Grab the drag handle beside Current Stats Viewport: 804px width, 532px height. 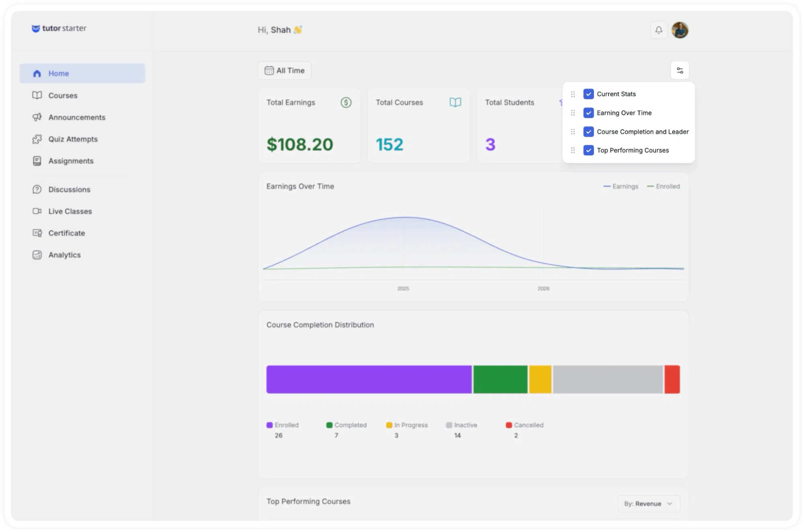(573, 94)
